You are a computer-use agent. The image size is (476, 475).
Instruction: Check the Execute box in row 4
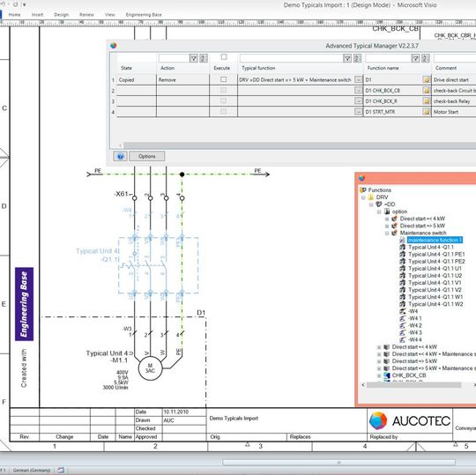coord(223,111)
